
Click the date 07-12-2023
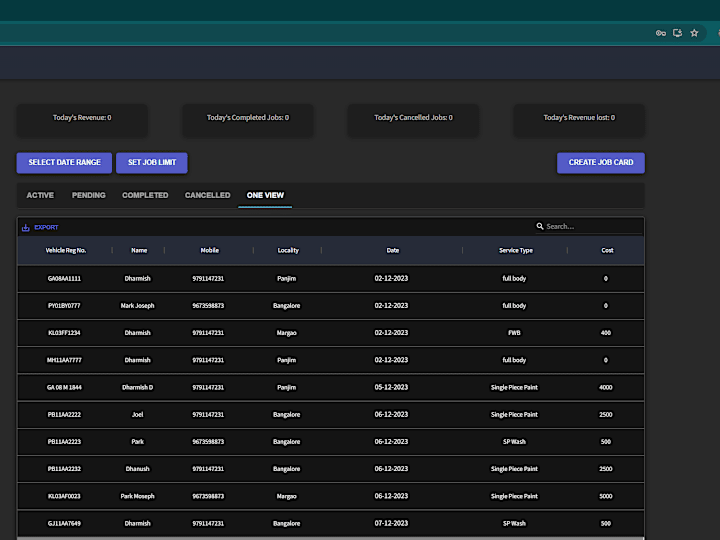tap(391, 523)
